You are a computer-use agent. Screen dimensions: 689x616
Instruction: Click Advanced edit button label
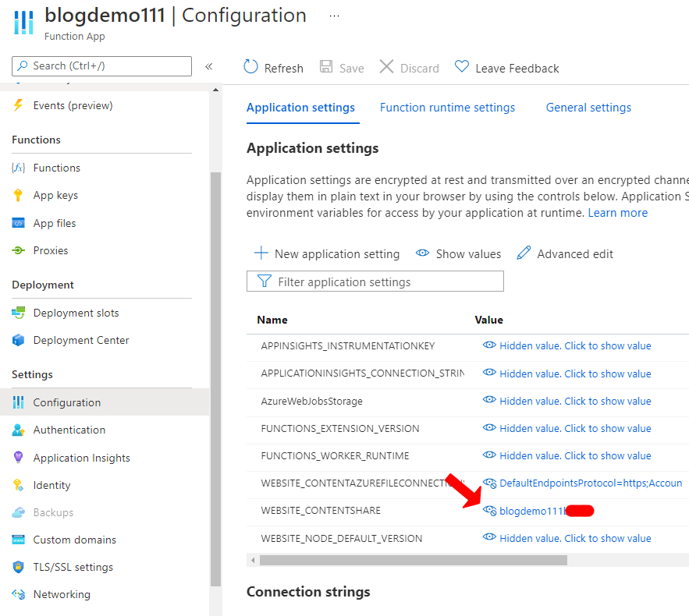pos(575,253)
